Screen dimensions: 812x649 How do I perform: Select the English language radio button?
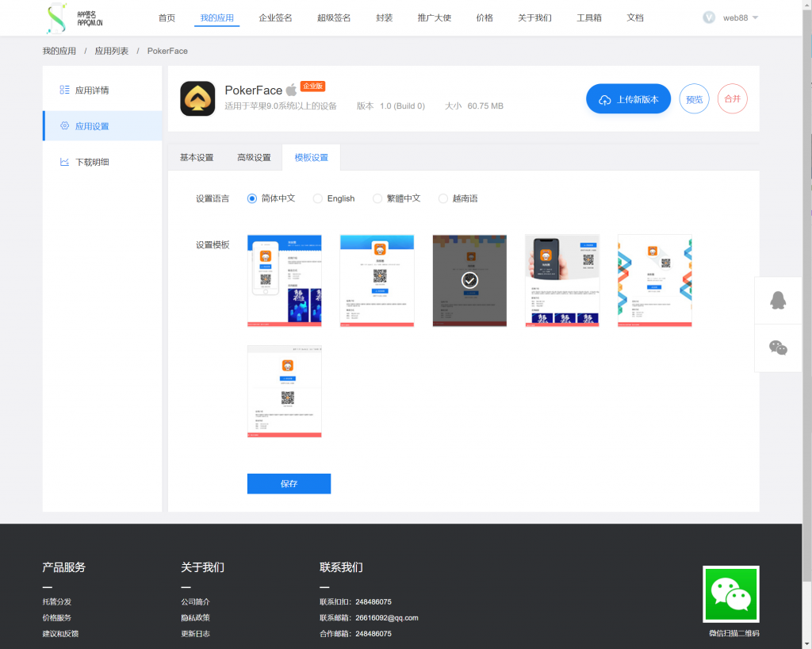(x=318, y=198)
